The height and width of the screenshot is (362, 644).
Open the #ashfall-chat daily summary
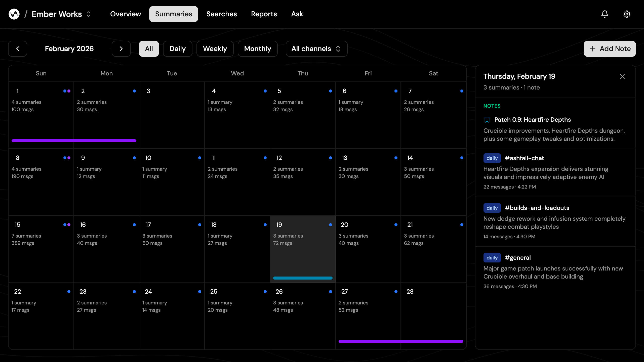point(524,158)
